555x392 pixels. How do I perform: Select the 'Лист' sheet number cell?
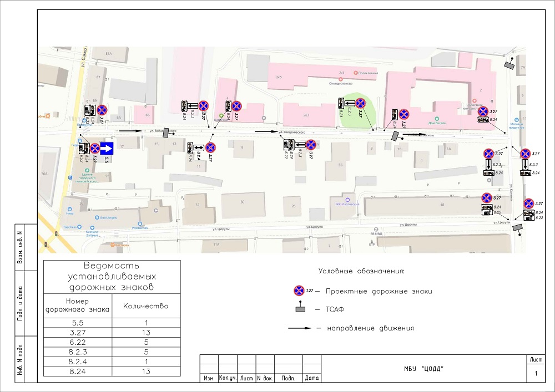point(536,374)
